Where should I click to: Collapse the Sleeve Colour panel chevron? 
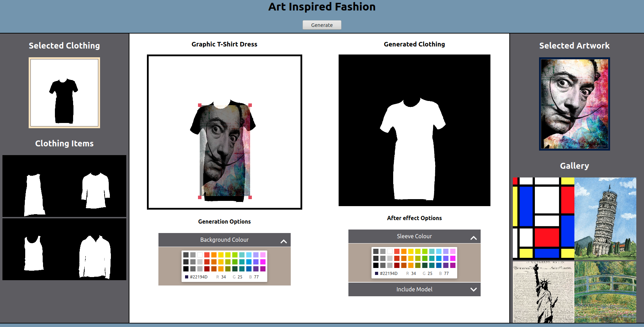point(474,238)
